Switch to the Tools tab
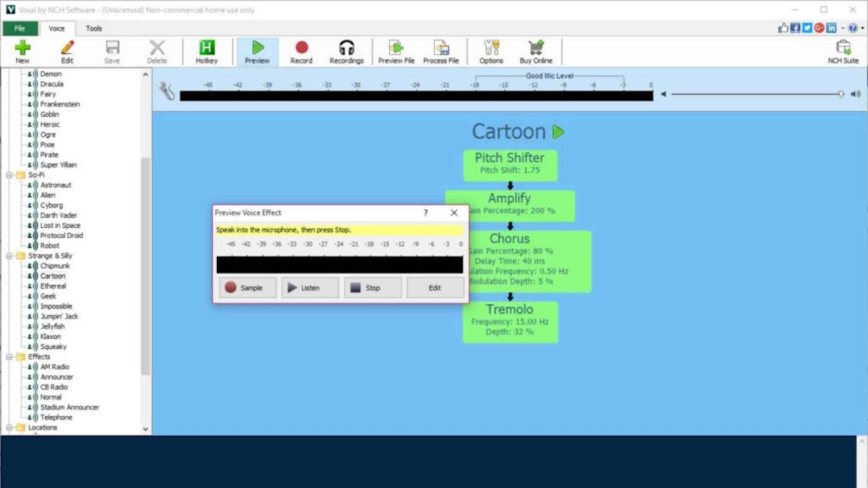This screenshot has width=868, height=488. click(93, 28)
